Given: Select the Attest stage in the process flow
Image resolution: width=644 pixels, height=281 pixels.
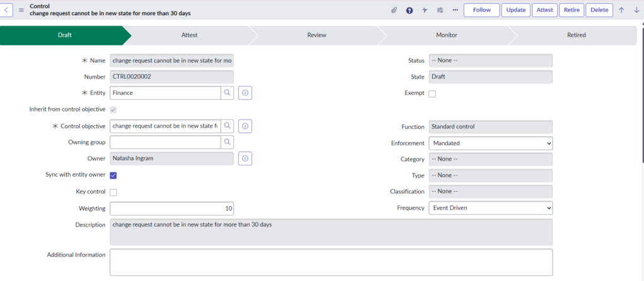Looking at the screenshot, I should (189, 35).
